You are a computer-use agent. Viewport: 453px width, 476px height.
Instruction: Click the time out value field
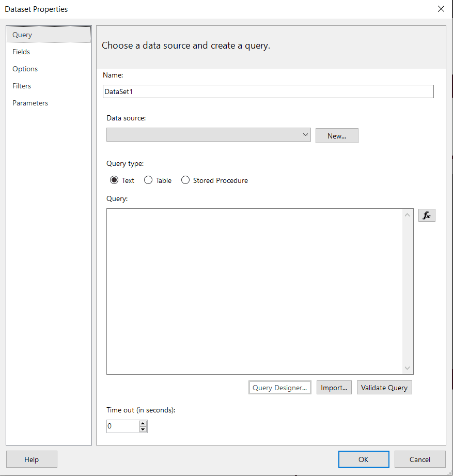(x=123, y=426)
